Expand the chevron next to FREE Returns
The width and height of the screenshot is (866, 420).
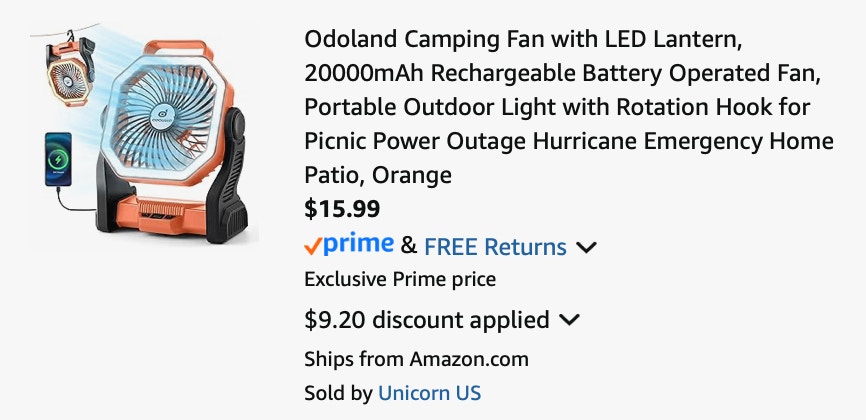pyautogui.click(x=586, y=248)
